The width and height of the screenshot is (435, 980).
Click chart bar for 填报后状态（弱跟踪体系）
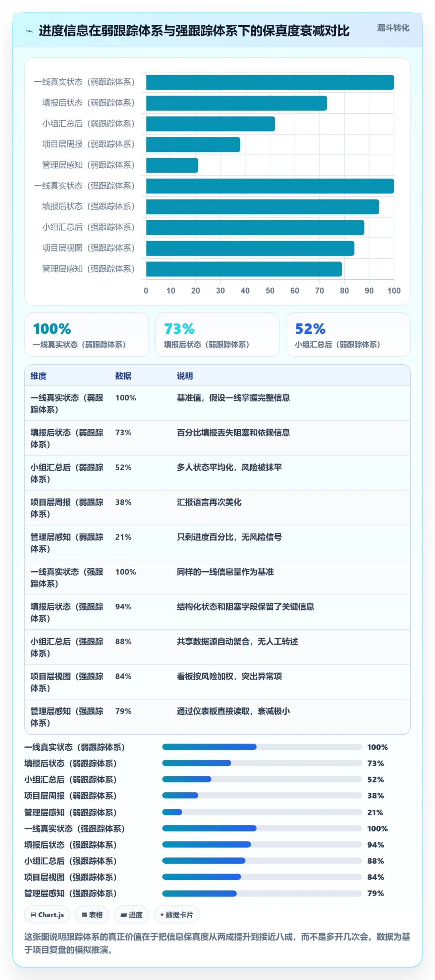236,103
